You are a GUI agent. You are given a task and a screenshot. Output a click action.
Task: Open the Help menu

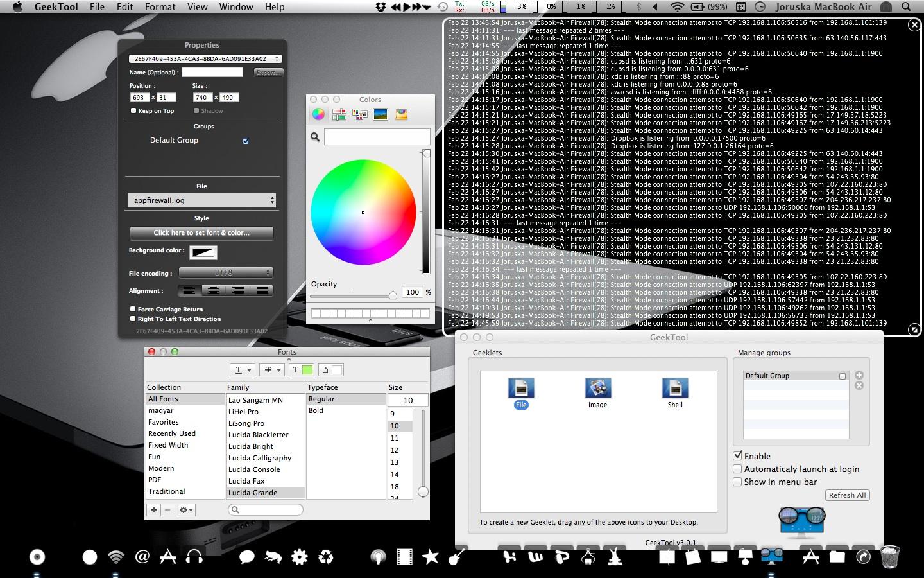(275, 6)
